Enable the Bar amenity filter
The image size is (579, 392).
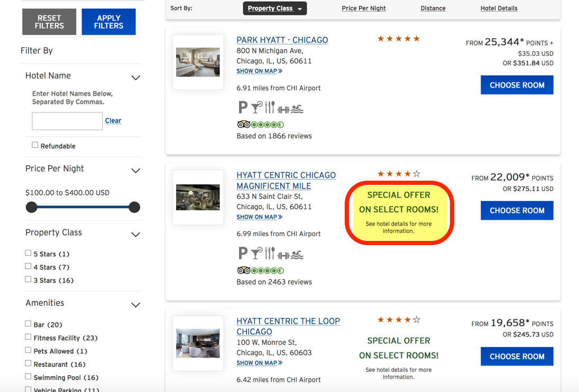coord(28,324)
